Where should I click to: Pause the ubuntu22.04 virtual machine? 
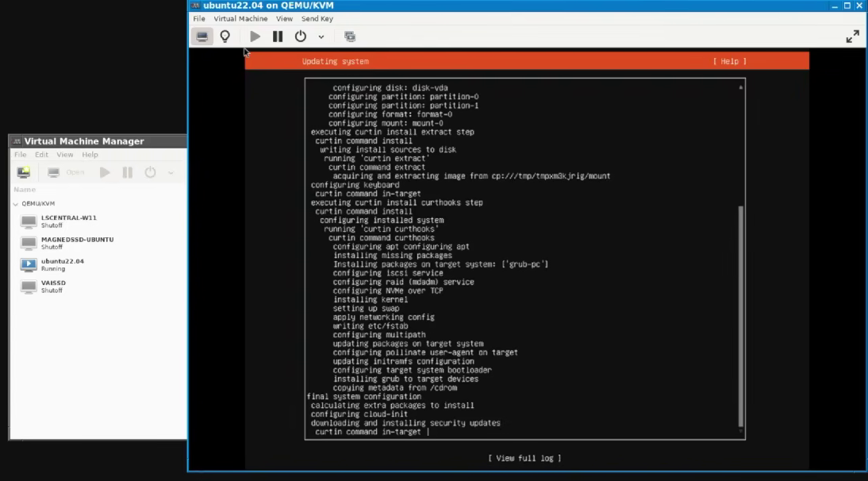(278, 37)
